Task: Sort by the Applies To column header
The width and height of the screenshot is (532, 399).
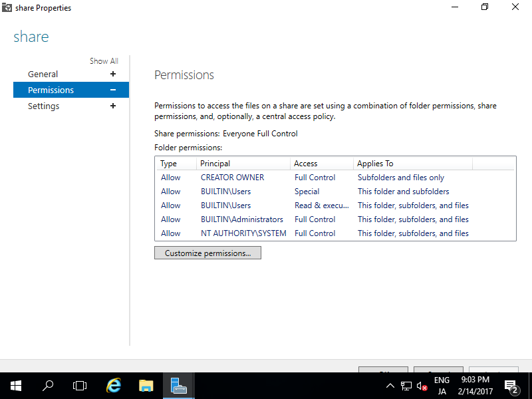Action: point(412,164)
